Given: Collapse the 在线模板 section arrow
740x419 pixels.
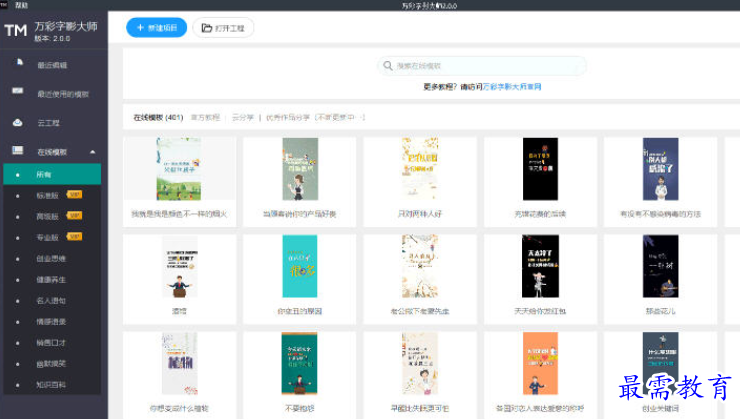Looking at the screenshot, I should [92, 152].
